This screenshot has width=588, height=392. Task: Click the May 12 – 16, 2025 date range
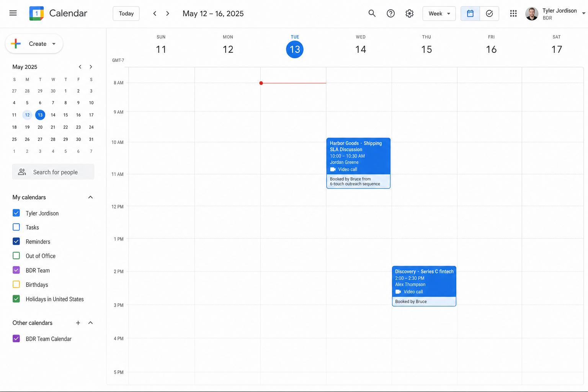(x=213, y=13)
